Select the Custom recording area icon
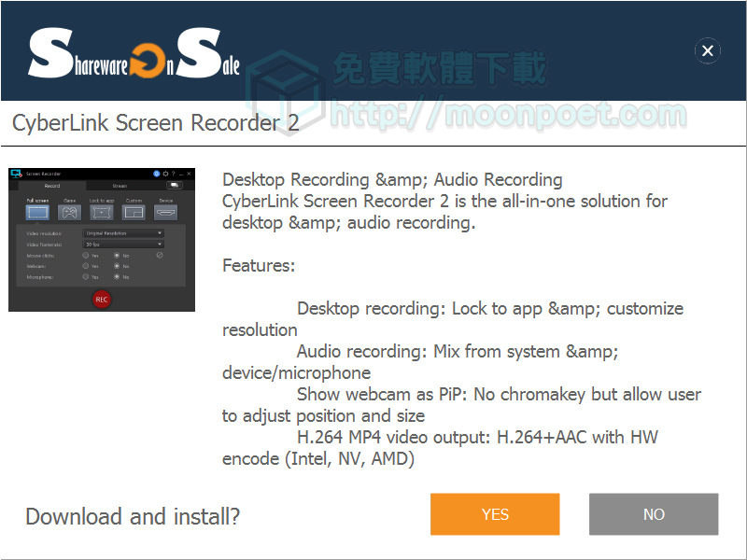This screenshot has height=560, width=747. pos(134,213)
